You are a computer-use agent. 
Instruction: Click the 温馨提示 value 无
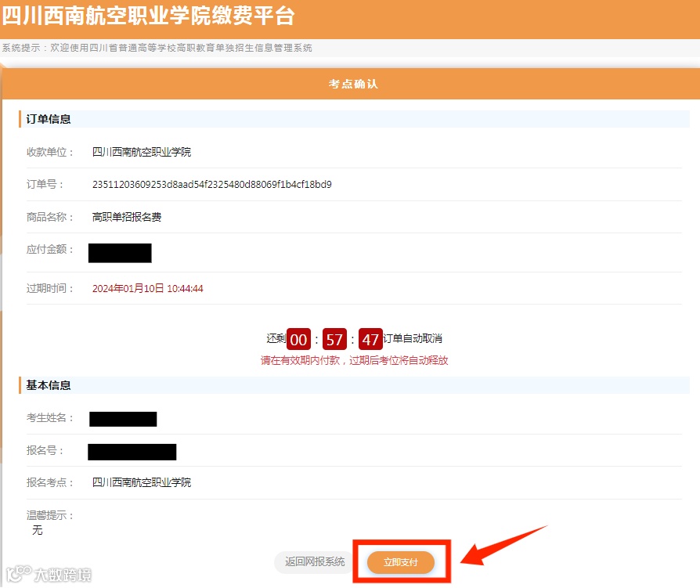38,530
